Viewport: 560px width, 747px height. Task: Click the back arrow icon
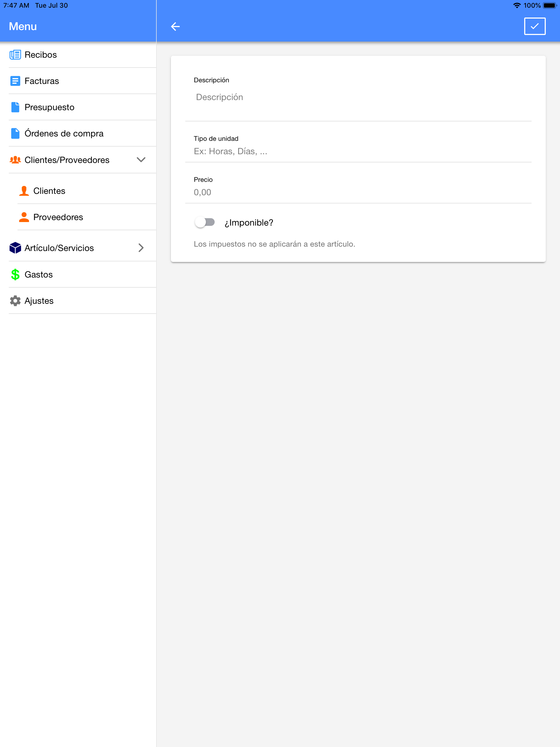(175, 26)
